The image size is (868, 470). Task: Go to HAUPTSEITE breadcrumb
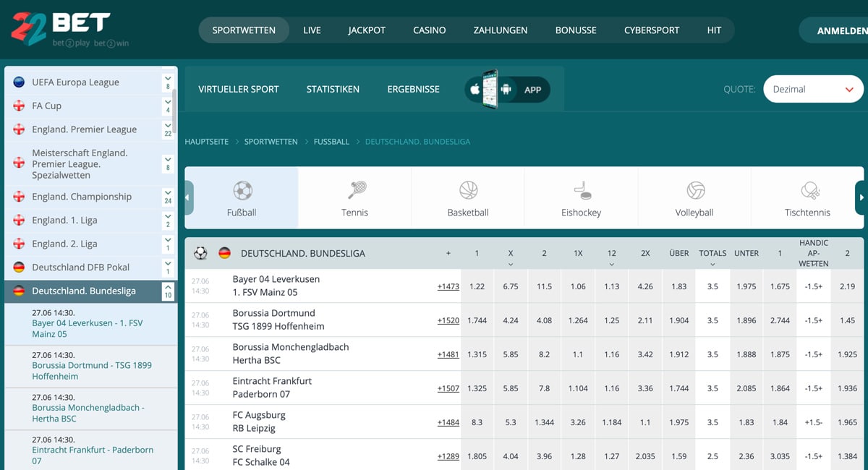[x=206, y=142]
